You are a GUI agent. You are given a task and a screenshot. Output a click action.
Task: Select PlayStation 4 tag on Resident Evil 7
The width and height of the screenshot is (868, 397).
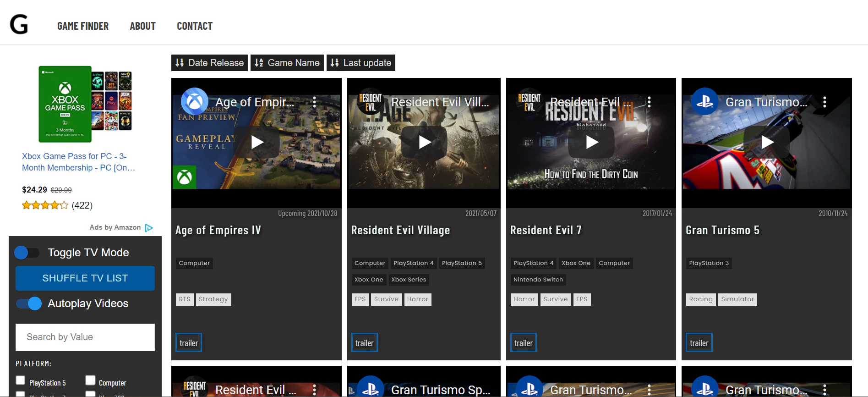(534, 263)
